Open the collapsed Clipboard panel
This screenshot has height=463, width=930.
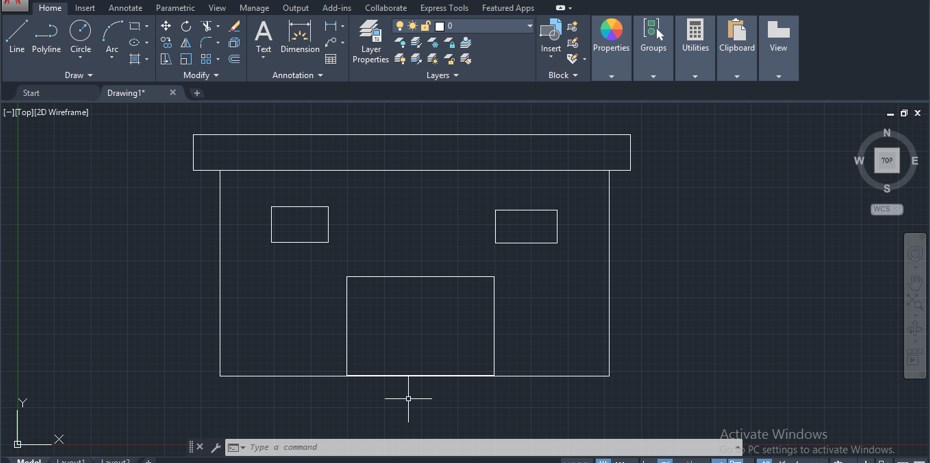(x=737, y=48)
